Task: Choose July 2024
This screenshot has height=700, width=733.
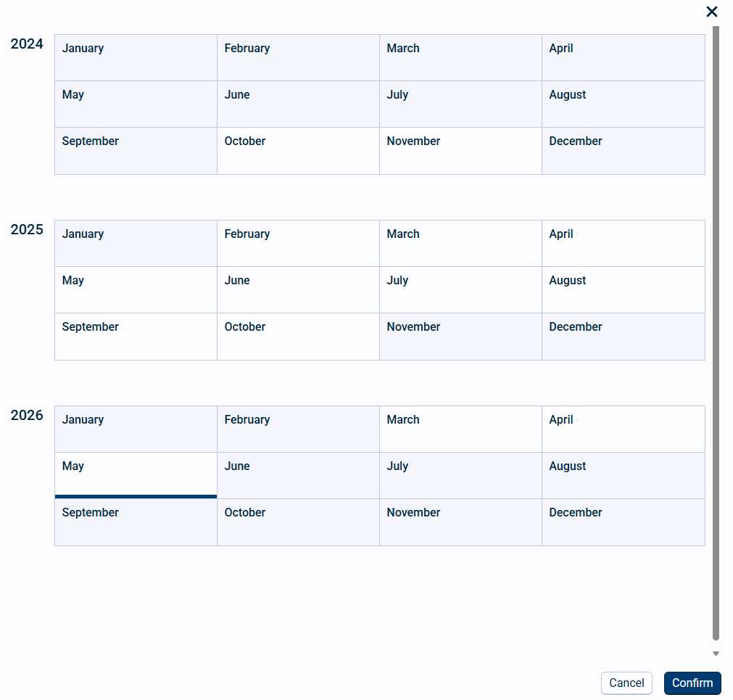Action: pyautogui.click(x=460, y=104)
